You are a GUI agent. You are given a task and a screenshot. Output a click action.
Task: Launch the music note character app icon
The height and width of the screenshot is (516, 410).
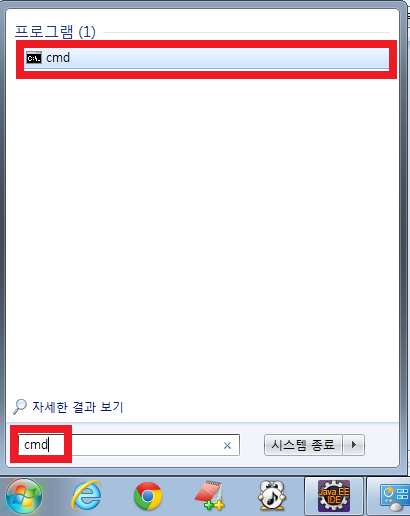[x=272, y=495]
